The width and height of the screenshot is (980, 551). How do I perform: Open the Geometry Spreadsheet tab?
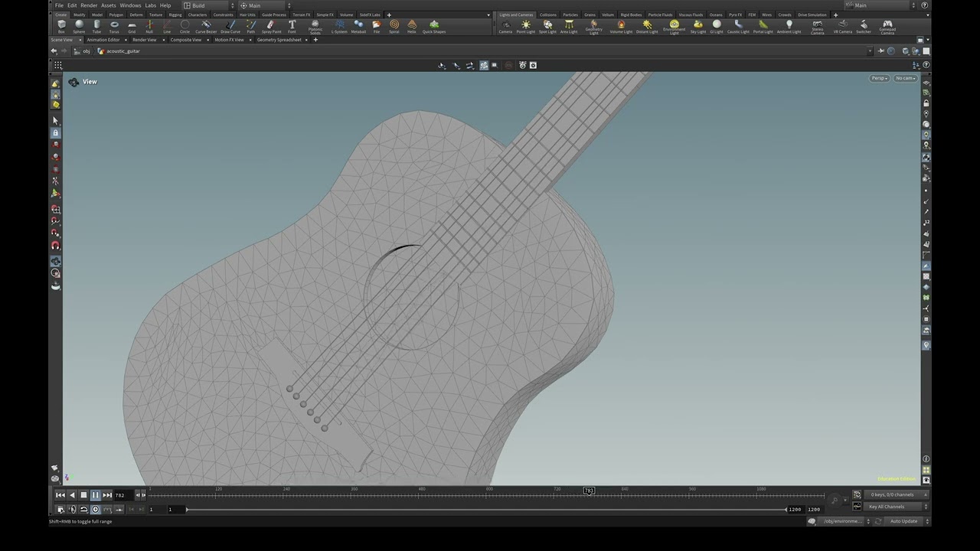[x=279, y=40]
